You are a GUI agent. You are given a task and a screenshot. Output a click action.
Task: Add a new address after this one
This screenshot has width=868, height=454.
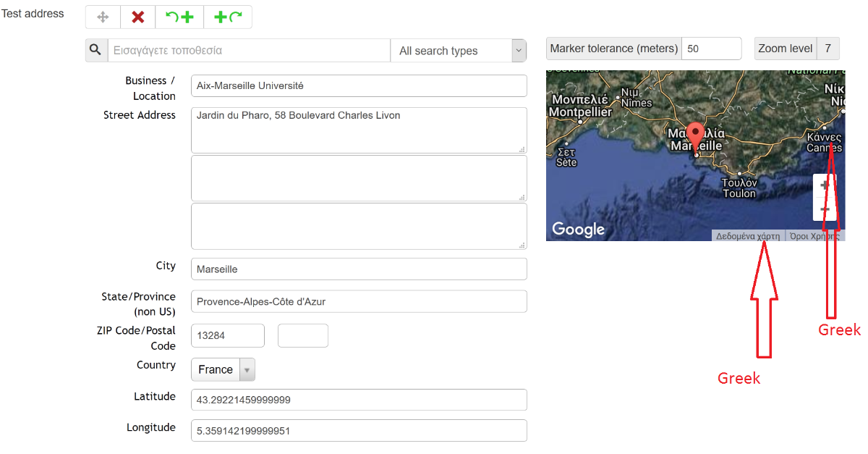228,17
